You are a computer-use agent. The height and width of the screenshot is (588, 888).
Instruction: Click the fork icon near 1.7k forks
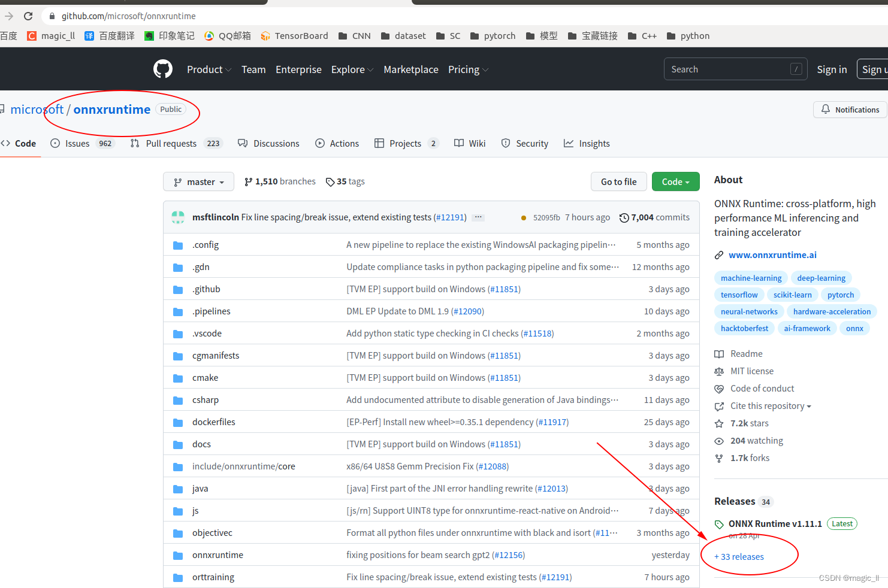(x=719, y=458)
